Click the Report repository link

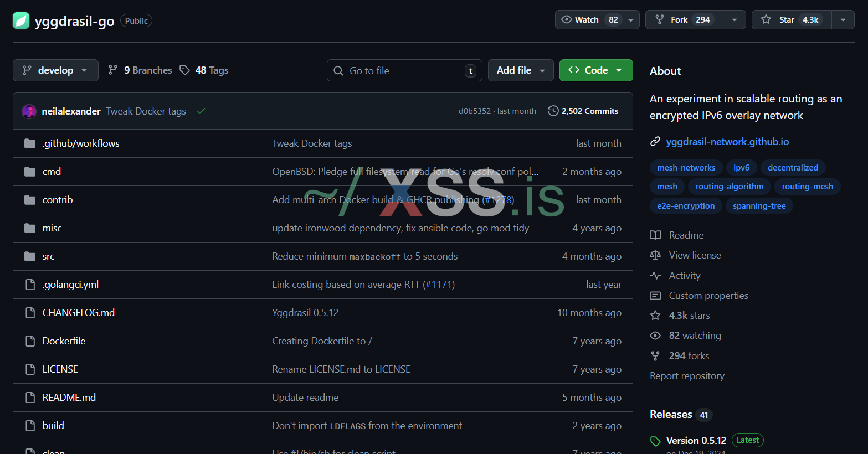point(687,376)
